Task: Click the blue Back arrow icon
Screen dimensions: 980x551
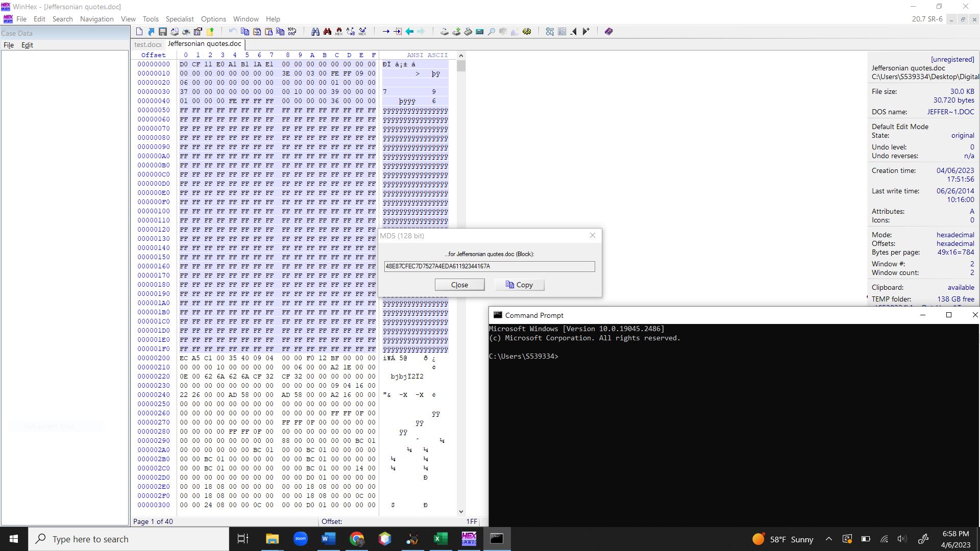Action: click(409, 32)
